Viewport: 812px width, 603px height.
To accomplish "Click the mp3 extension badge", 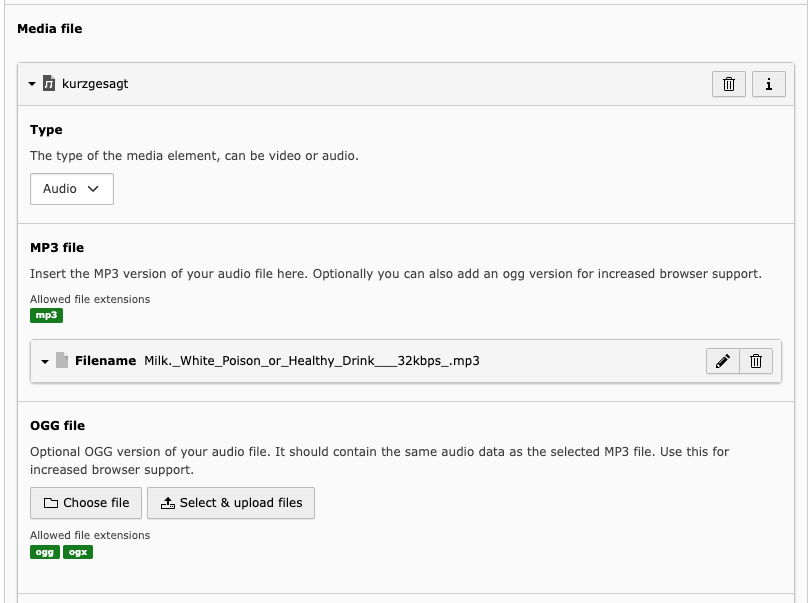I will [x=47, y=315].
